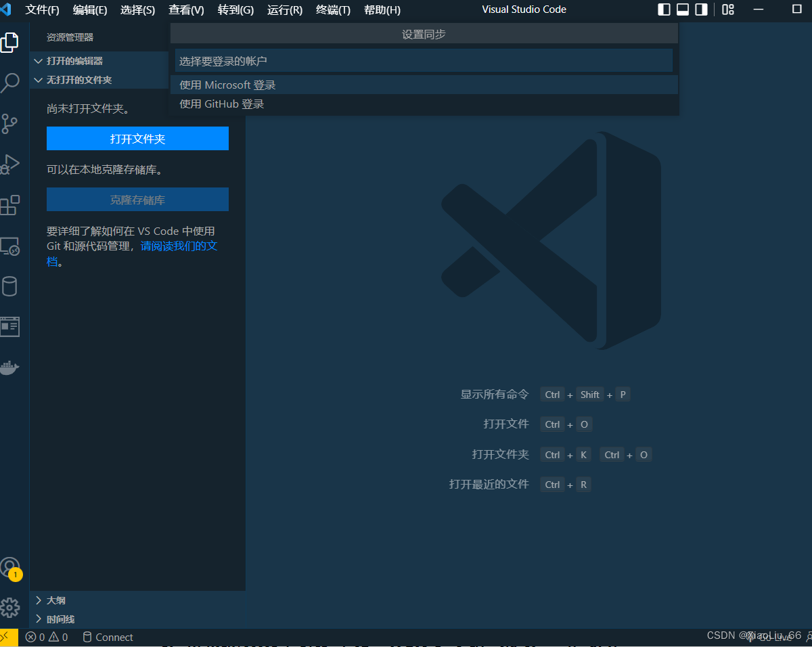This screenshot has height=647, width=812.
Task: Open the 编辑(E) menu
Action: click(90, 9)
